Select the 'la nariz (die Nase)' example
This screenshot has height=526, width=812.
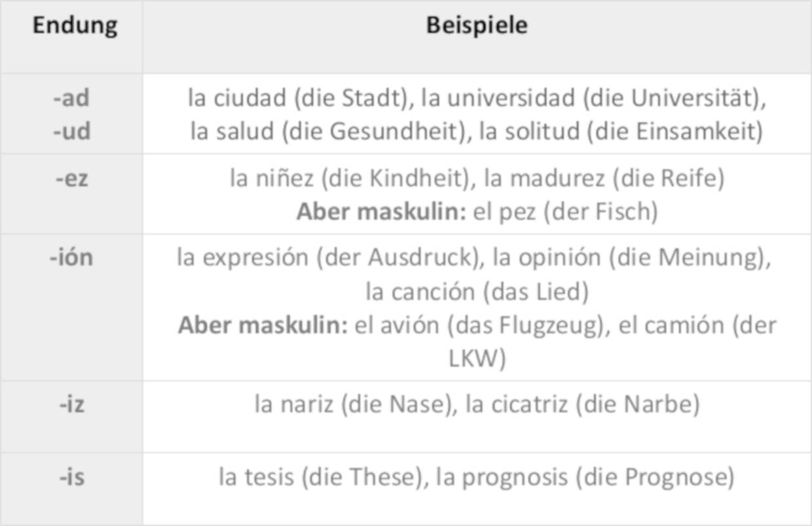tap(354, 404)
